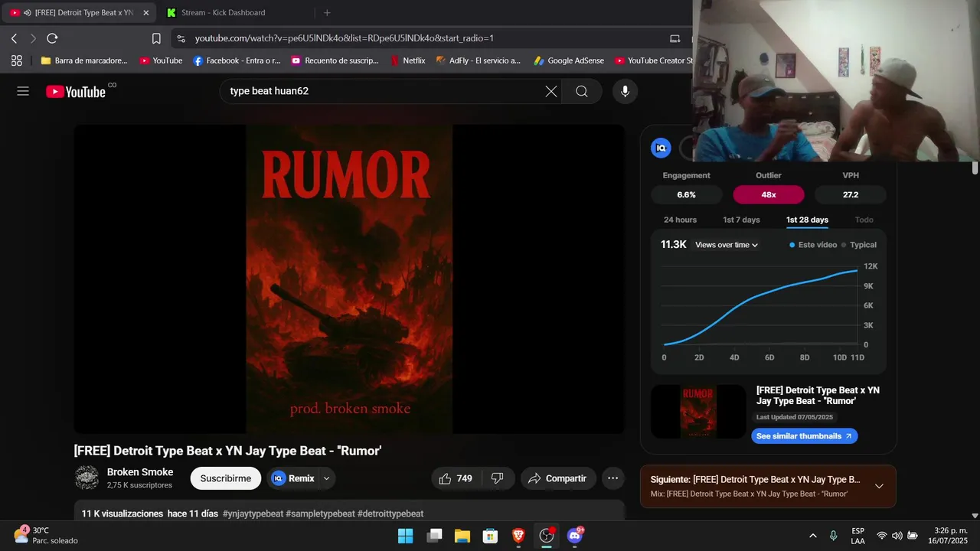Open the Facebook bookmark

(237, 60)
